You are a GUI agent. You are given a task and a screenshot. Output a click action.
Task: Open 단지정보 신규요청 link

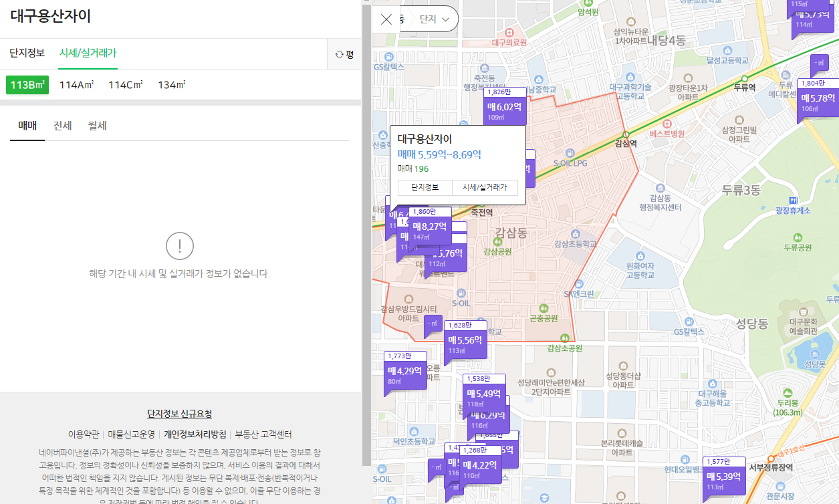pos(179,414)
